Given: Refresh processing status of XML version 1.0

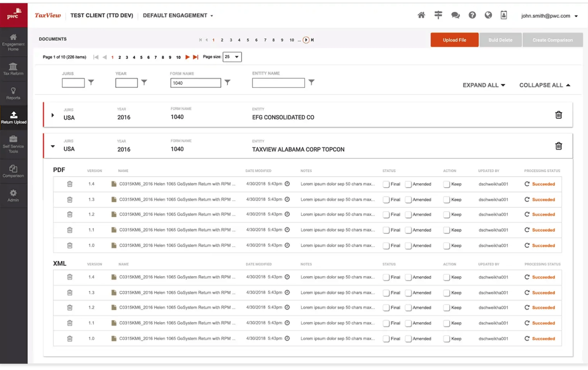Looking at the screenshot, I should 527,339.
